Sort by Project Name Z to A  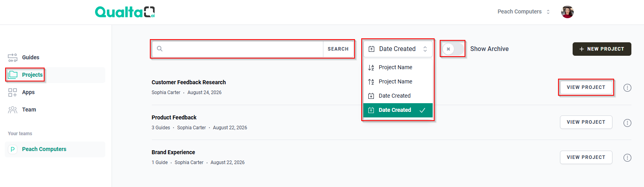click(x=398, y=82)
